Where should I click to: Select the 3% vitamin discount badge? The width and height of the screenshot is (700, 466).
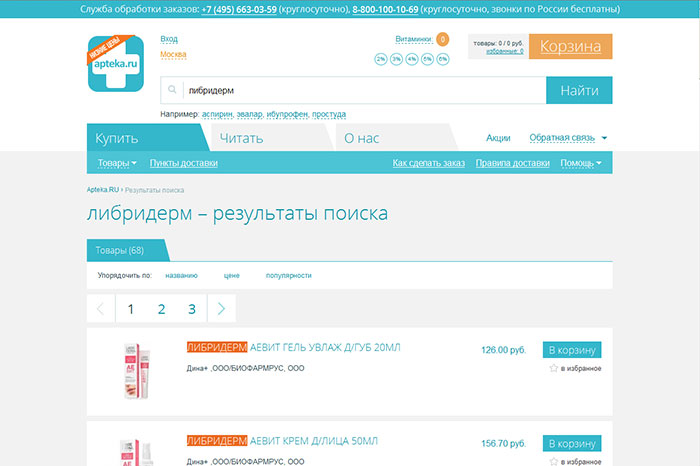click(x=396, y=59)
